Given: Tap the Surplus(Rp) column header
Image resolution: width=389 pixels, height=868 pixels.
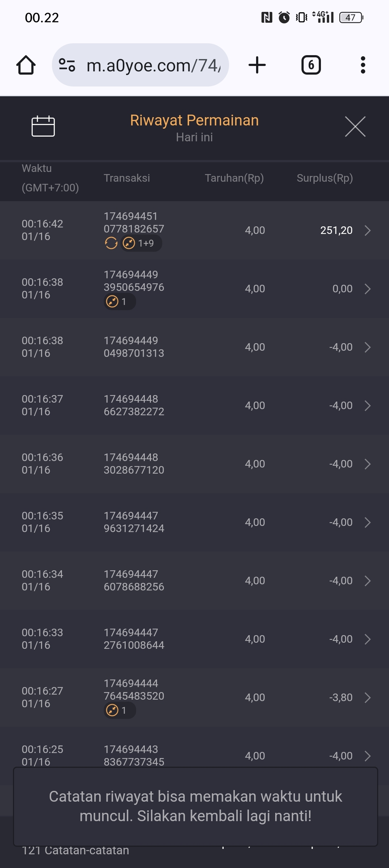Looking at the screenshot, I should click(325, 178).
